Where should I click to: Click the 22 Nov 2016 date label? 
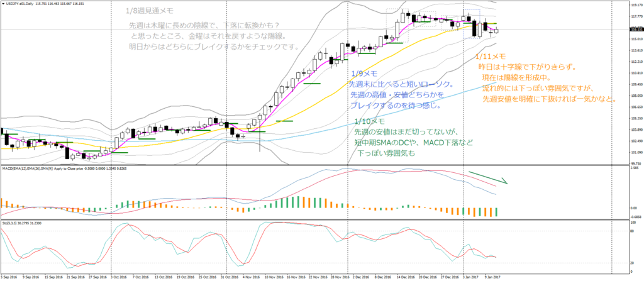pos(319,277)
